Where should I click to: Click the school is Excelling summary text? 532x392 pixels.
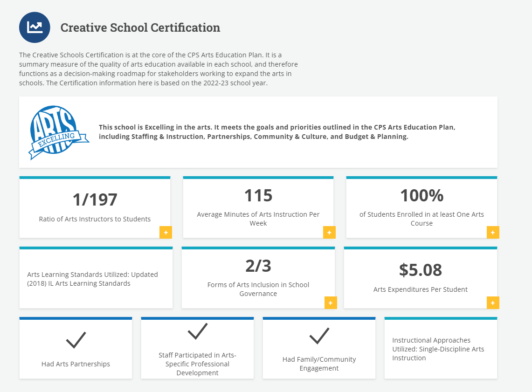[x=277, y=132]
